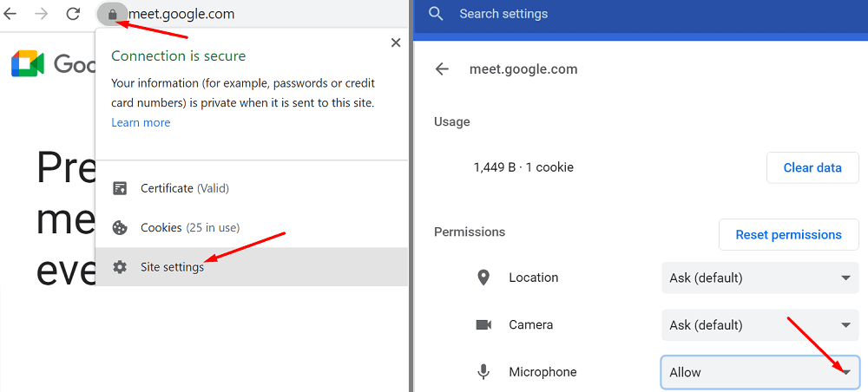Click the Microphone permission icon
The image size is (868, 392).
pyautogui.click(x=483, y=372)
